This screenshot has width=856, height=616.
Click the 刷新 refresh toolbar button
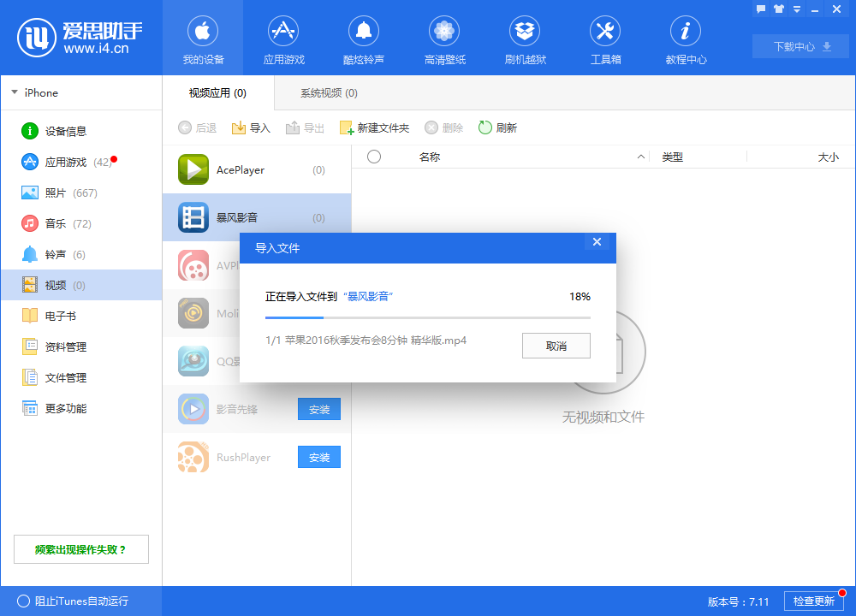pos(497,127)
